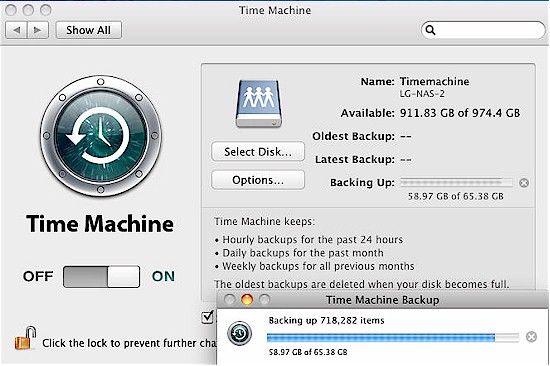The height and width of the screenshot is (366, 550).
Task: Click 'Hourly backups for the past 24 hours'
Action: [x=313, y=240]
